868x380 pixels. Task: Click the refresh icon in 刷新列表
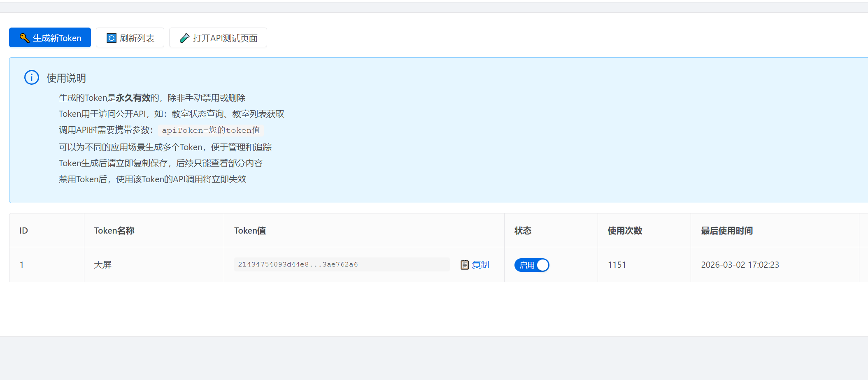pyautogui.click(x=112, y=38)
